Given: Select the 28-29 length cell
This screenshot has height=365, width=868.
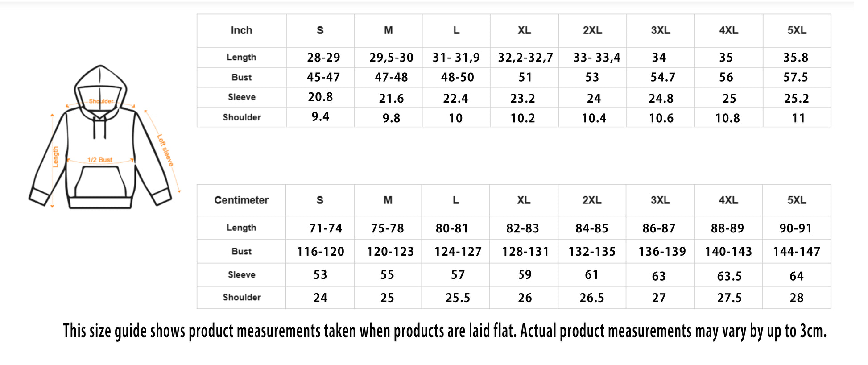Looking at the screenshot, I should (323, 58).
